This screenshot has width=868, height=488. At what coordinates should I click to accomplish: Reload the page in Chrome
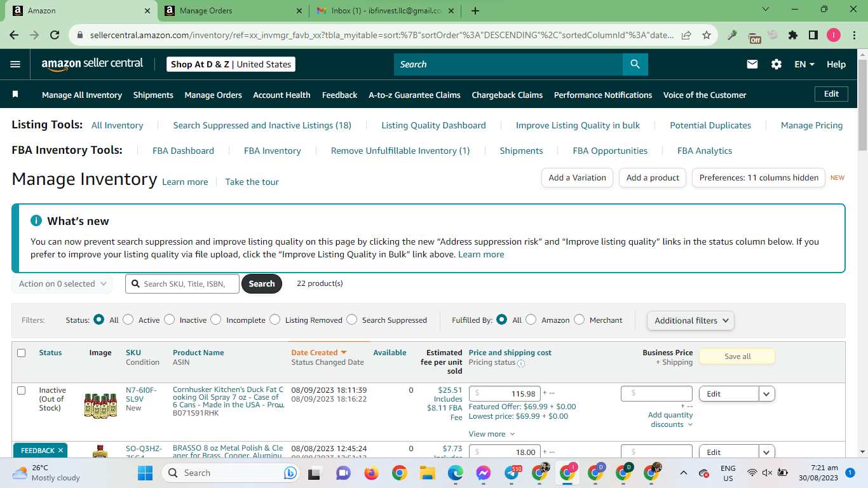tap(55, 35)
